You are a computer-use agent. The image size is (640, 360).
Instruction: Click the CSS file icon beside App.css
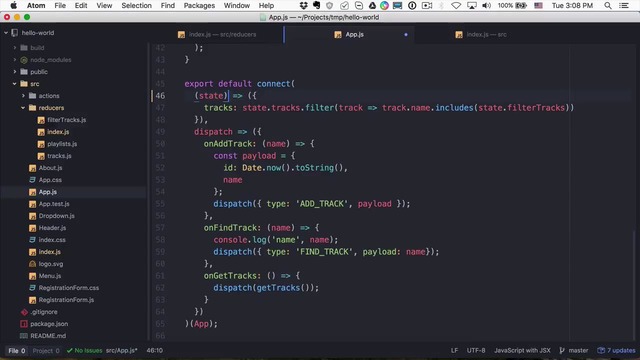point(33,180)
